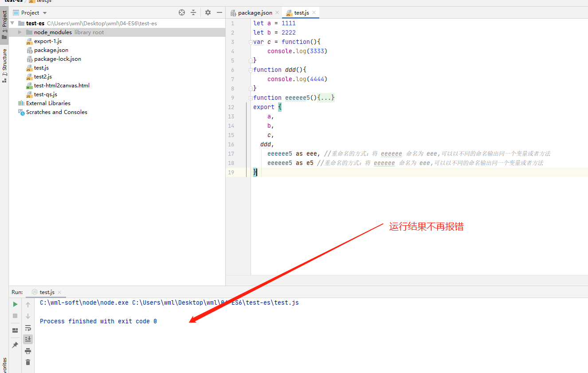Open the Favorites side tool tab
The image size is (588, 373).
click(4, 365)
